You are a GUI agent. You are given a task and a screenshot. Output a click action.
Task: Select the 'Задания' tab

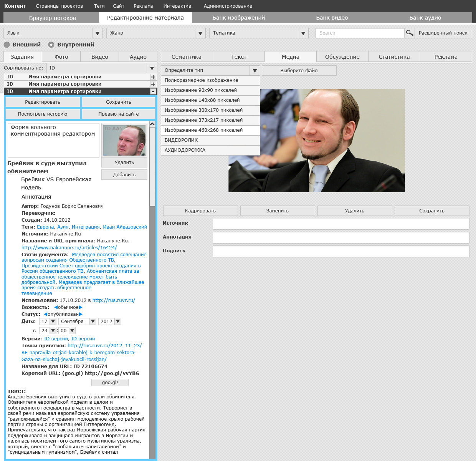[22, 57]
